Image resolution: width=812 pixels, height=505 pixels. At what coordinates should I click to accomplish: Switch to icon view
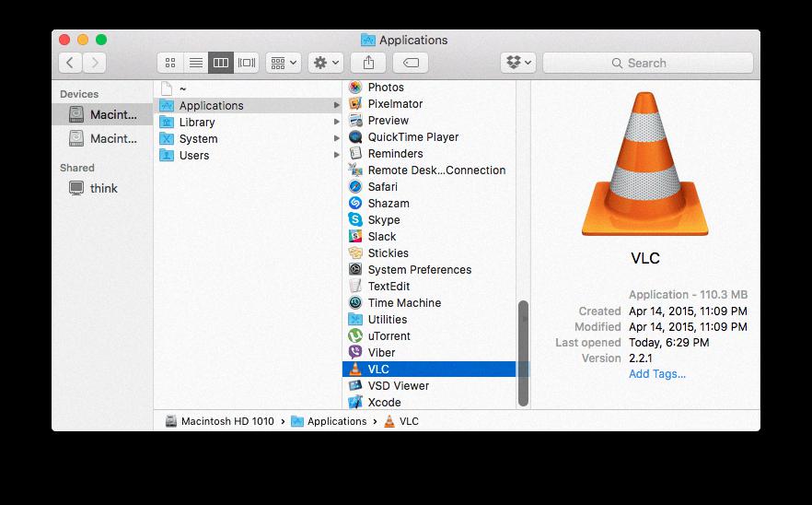click(169, 63)
